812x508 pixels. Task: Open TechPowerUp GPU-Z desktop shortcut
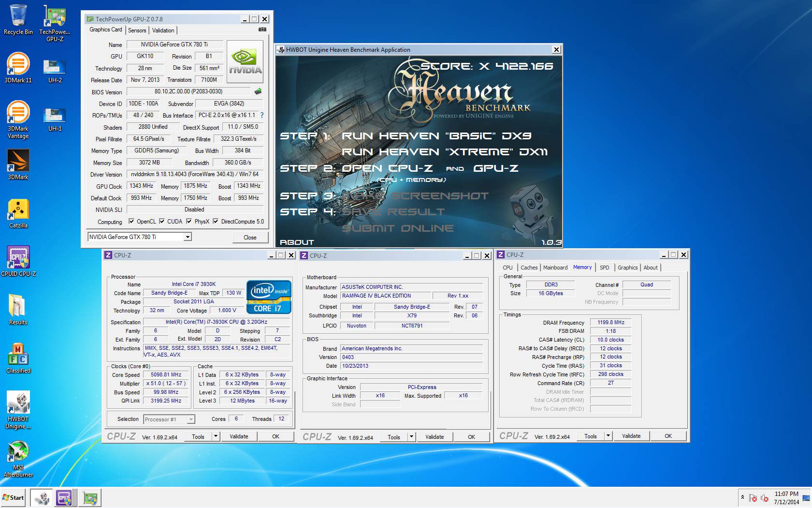[55, 23]
